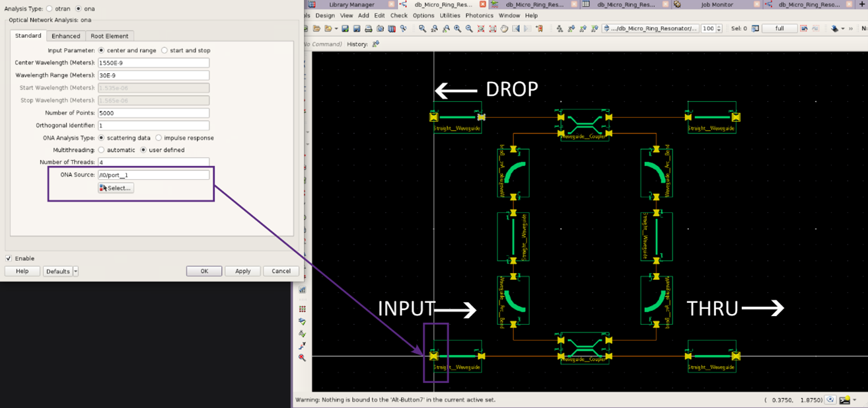Image resolution: width=868 pixels, height=408 pixels.
Task: Open the Photonics menu
Action: coord(479,15)
